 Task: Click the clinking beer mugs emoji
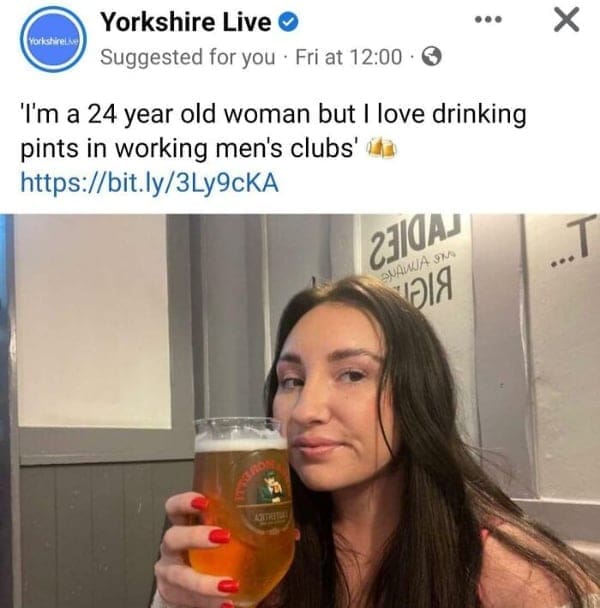382,149
